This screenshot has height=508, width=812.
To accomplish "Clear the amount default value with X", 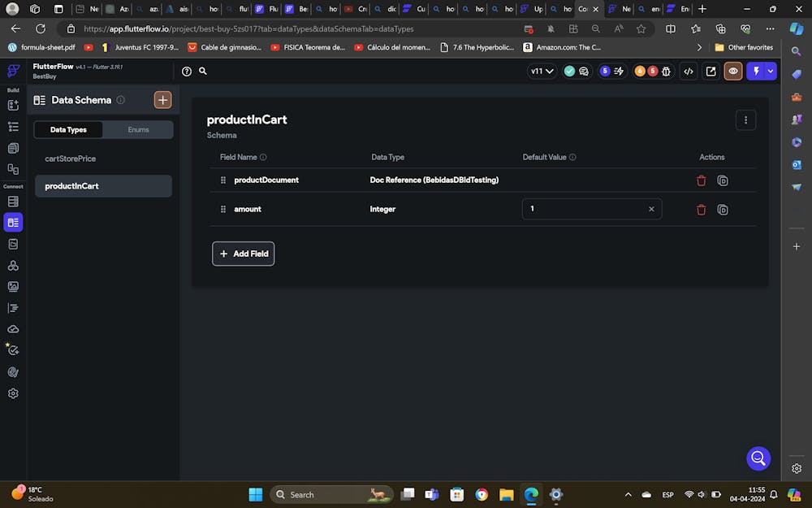I will click(x=651, y=209).
